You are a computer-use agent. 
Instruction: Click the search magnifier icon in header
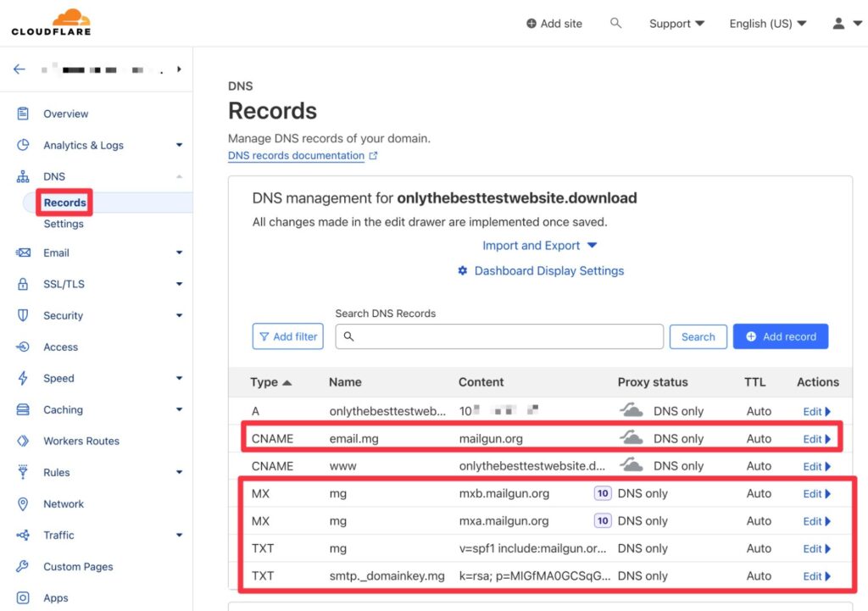pyautogui.click(x=616, y=24)
